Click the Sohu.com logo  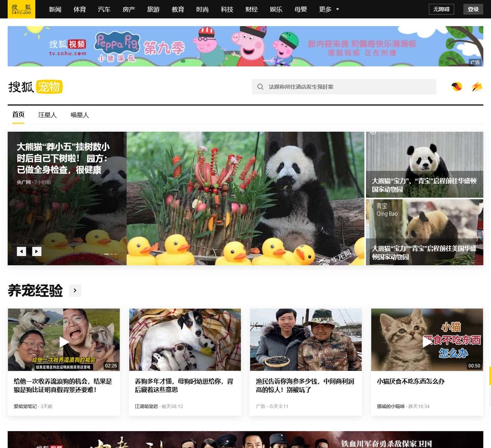(21, 9)
